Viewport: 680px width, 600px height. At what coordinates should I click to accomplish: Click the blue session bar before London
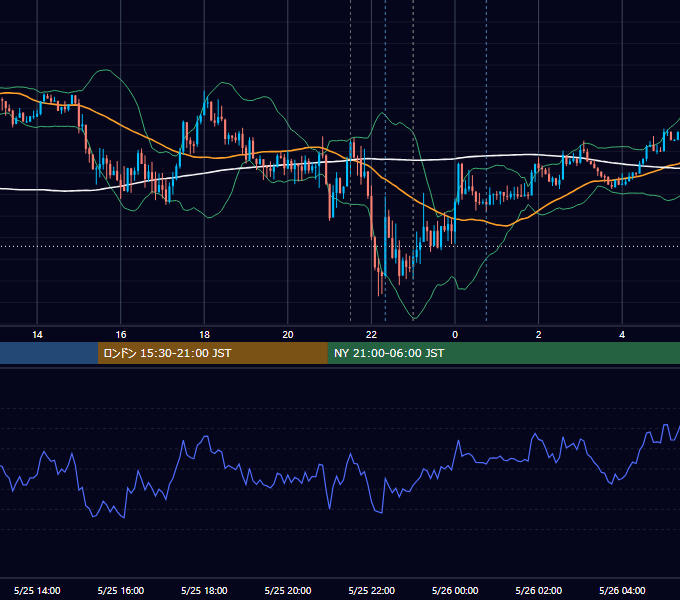[49, 353]
